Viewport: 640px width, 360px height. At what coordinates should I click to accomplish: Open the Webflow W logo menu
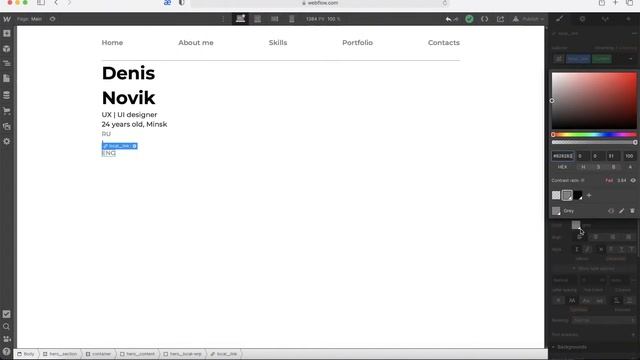[x=7, y=19]
